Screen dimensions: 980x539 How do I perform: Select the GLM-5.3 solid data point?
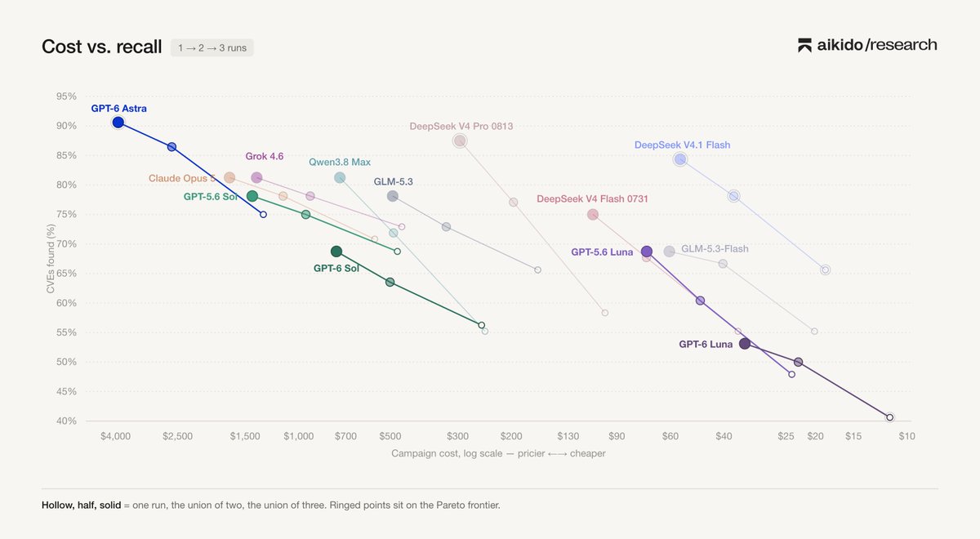pos(393,196)
